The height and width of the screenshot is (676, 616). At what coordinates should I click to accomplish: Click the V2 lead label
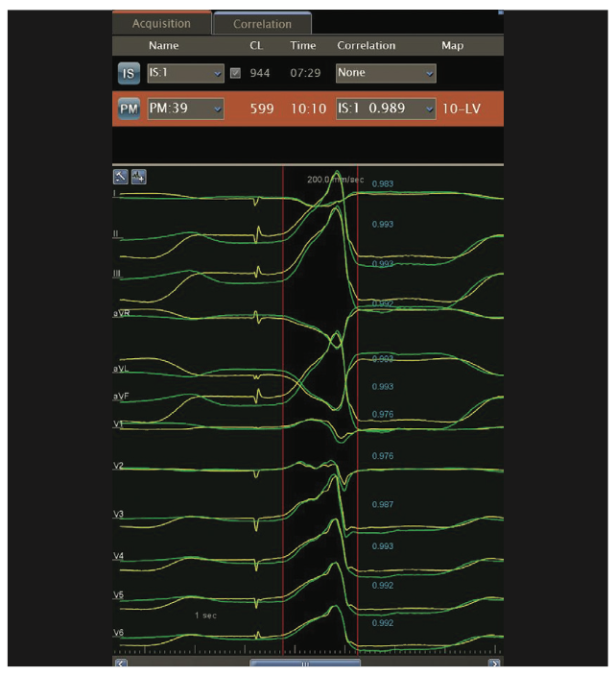[x=118, y=466]
